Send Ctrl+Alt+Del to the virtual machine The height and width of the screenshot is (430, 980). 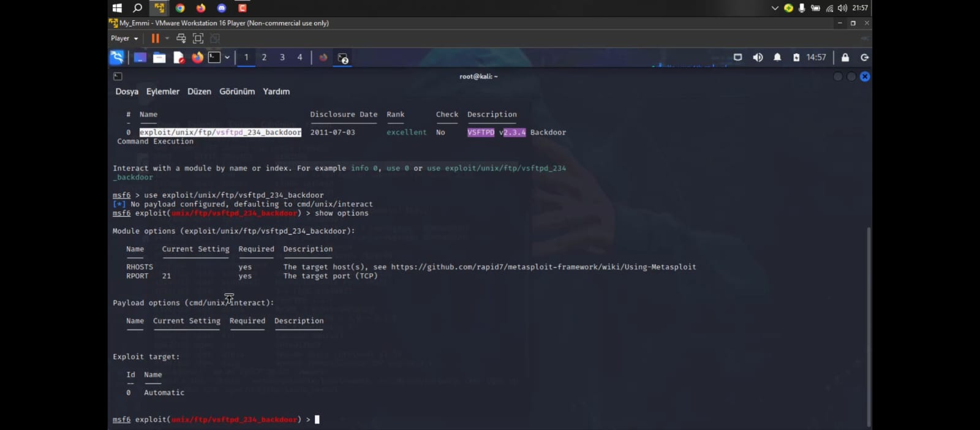(181, 38)
